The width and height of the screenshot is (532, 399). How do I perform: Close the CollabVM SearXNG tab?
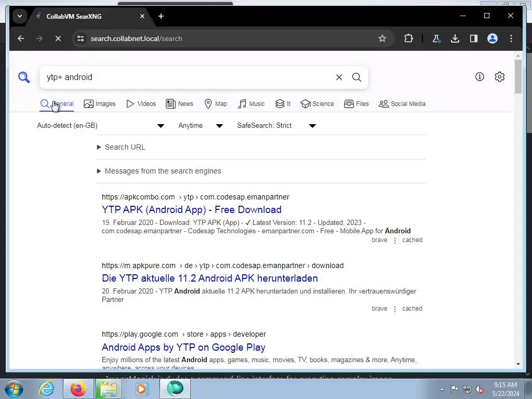point(142,16)
